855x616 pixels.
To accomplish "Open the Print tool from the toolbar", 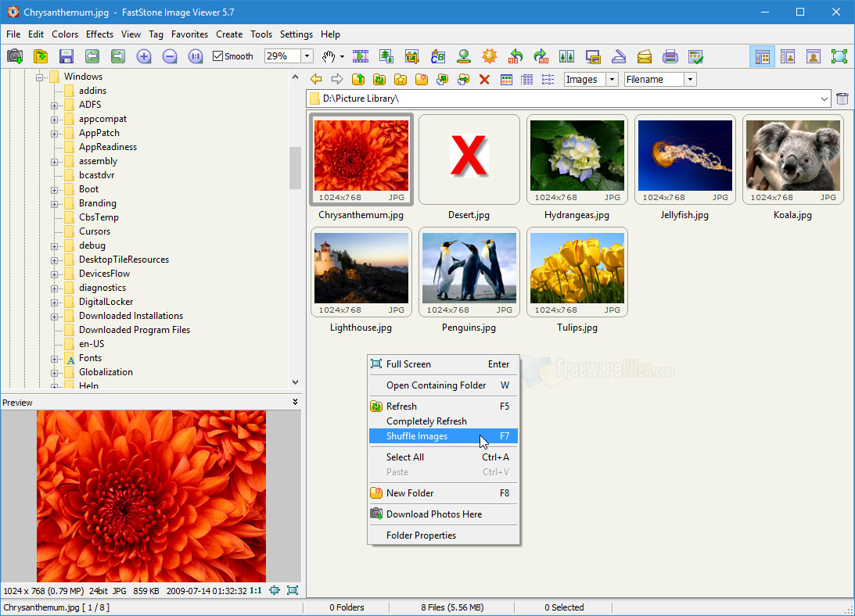I will pos(669,56).
